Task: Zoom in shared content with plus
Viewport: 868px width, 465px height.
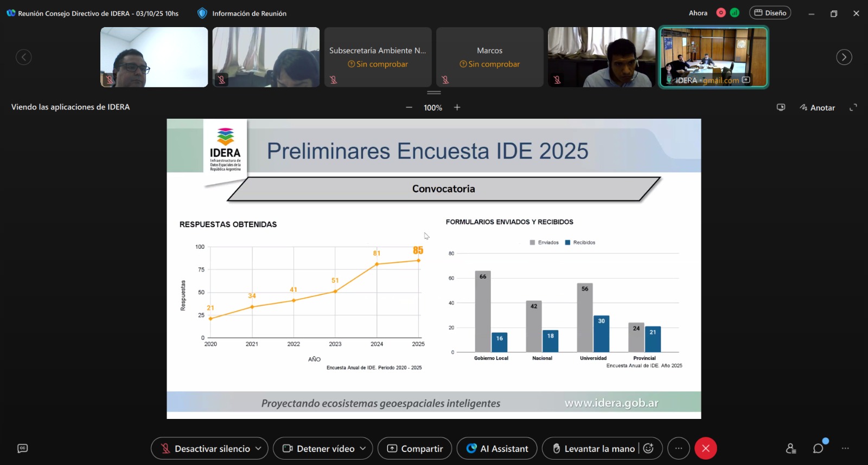Action: (457, 107)
